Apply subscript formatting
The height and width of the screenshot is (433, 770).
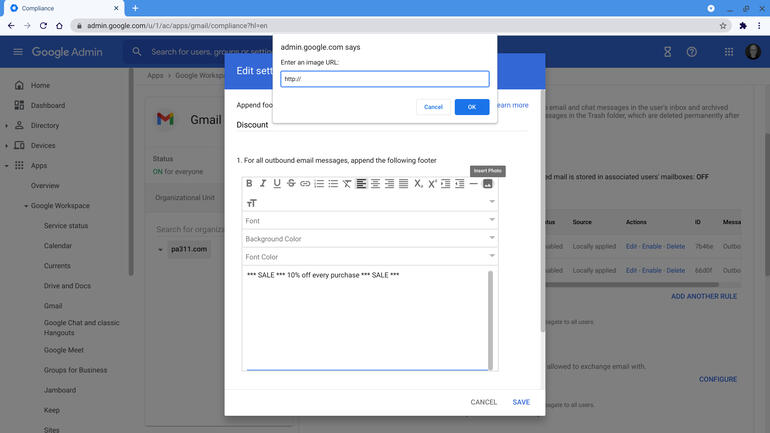click(417, 184)
